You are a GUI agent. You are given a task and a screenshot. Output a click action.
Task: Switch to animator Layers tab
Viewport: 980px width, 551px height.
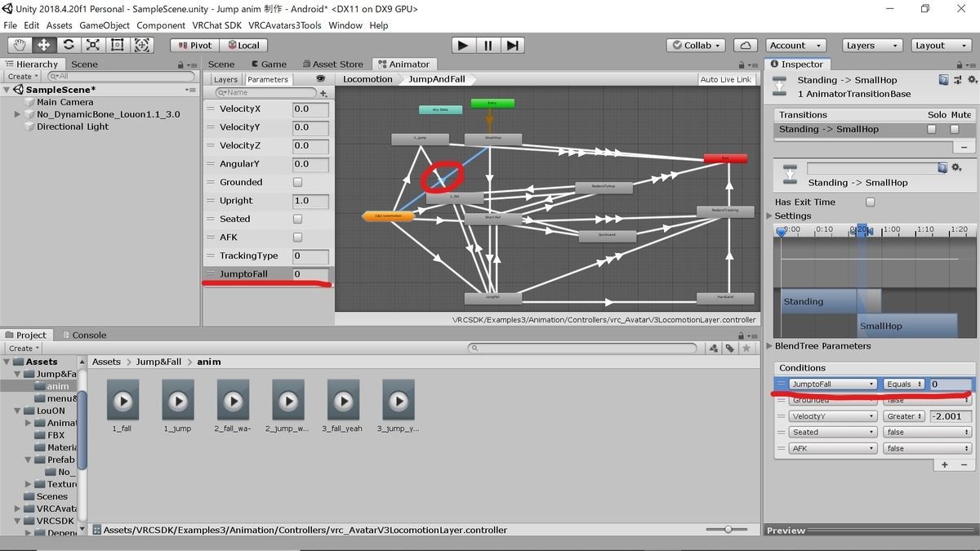pyautogui.click(x=225, y=79)
